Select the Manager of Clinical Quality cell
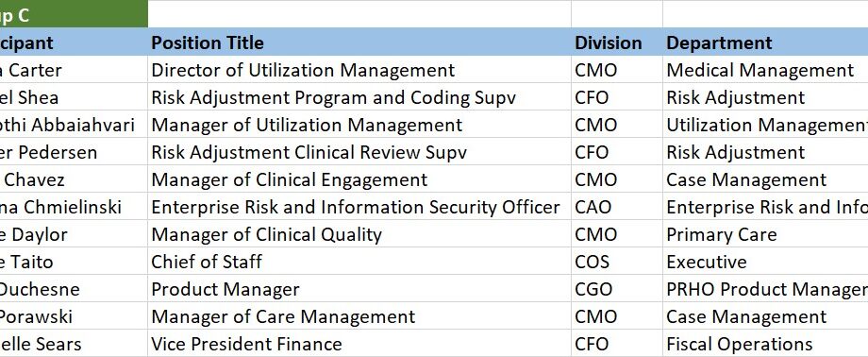 359,234
